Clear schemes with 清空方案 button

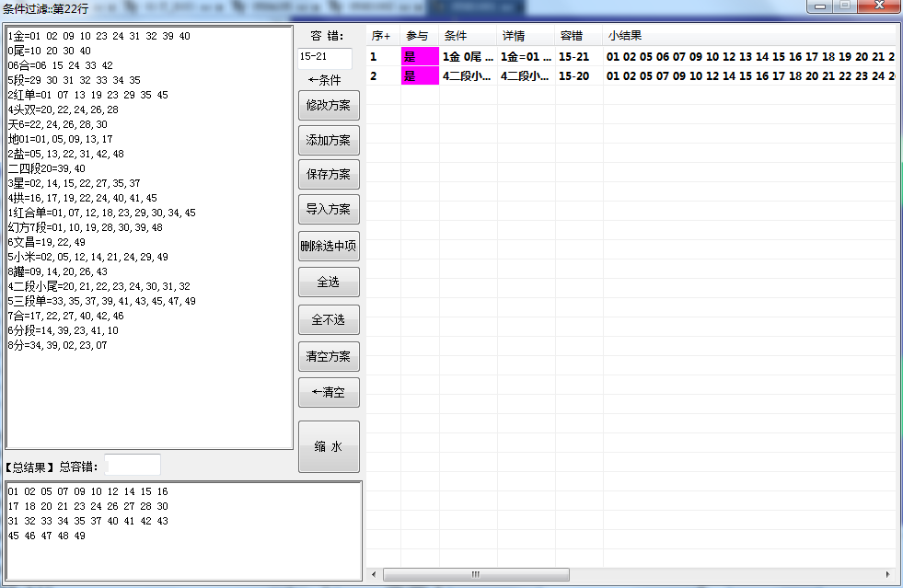[329, 356]
